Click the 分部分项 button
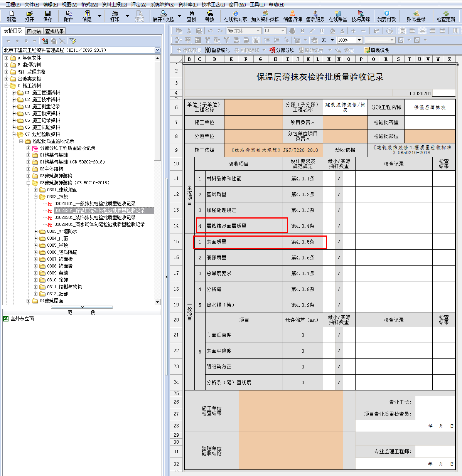This screenshot has height=476, width=462. 282,50
